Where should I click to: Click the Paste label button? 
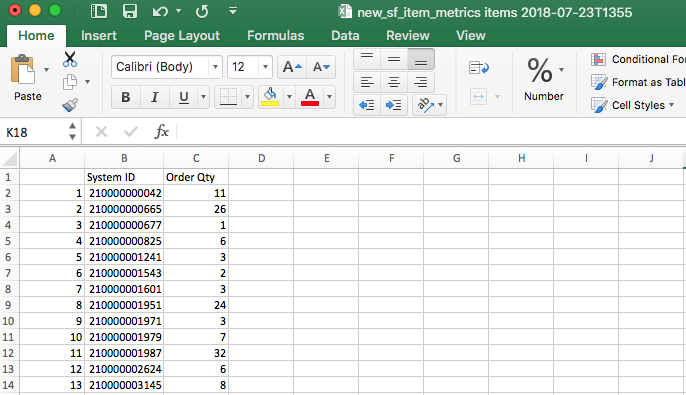[x=28, y=96]
